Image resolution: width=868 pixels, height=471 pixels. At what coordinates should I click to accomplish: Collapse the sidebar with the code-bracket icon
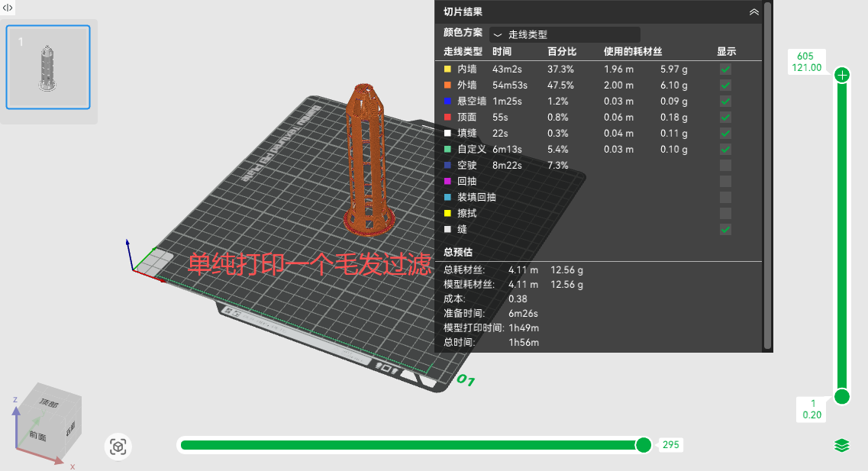coord(8,8)
